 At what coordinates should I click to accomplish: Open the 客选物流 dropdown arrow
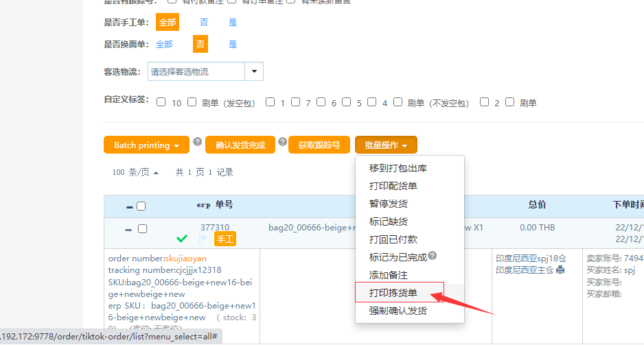point(254,71)
